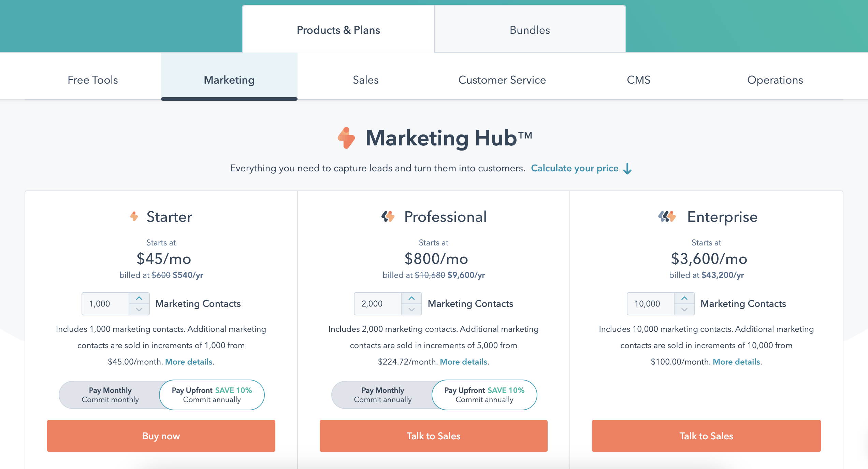
Task: Choose Pay Monthly for the Starter plan
Action: (x=110, y=395)
